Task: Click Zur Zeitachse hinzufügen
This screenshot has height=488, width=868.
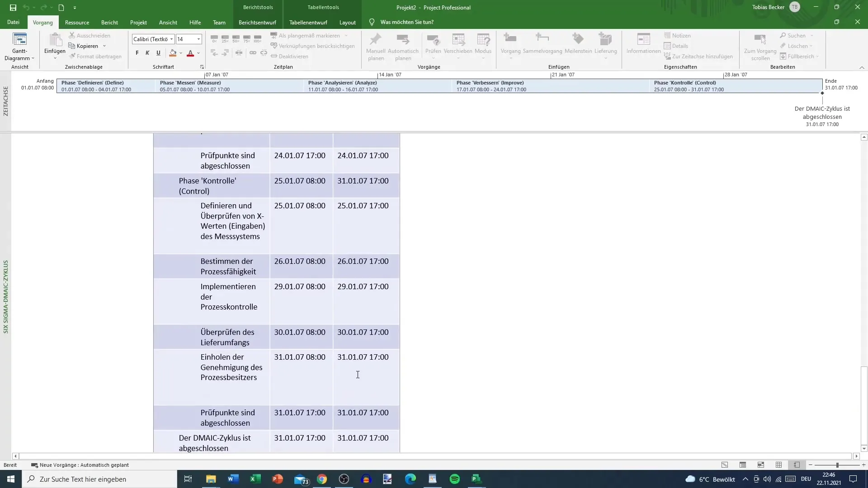Action: (698, 56)
